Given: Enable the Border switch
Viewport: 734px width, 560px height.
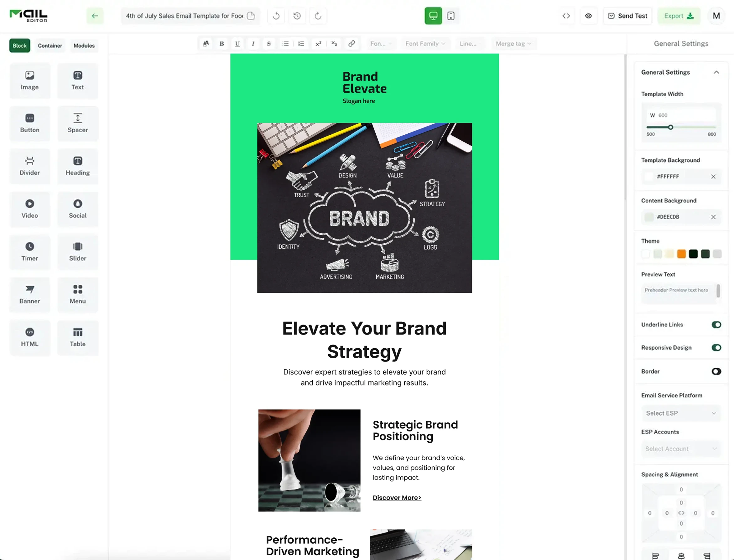Looking at the screenshot, I should click(716, 371).
